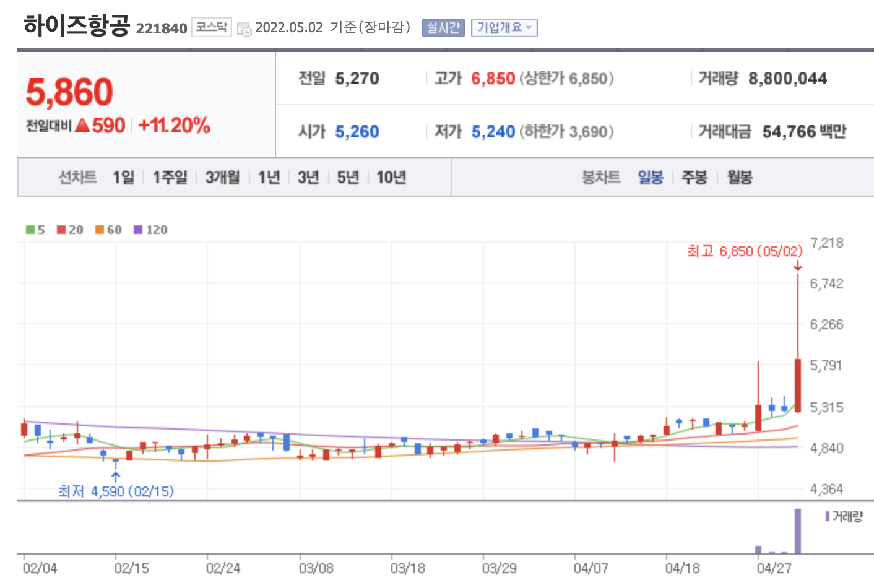Click the 시가 value 5,260
This screenshot has width=874, height=588.
coord(357,132)
